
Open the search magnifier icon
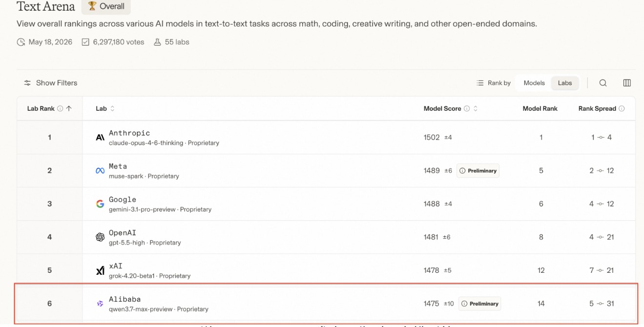[603, 83]
